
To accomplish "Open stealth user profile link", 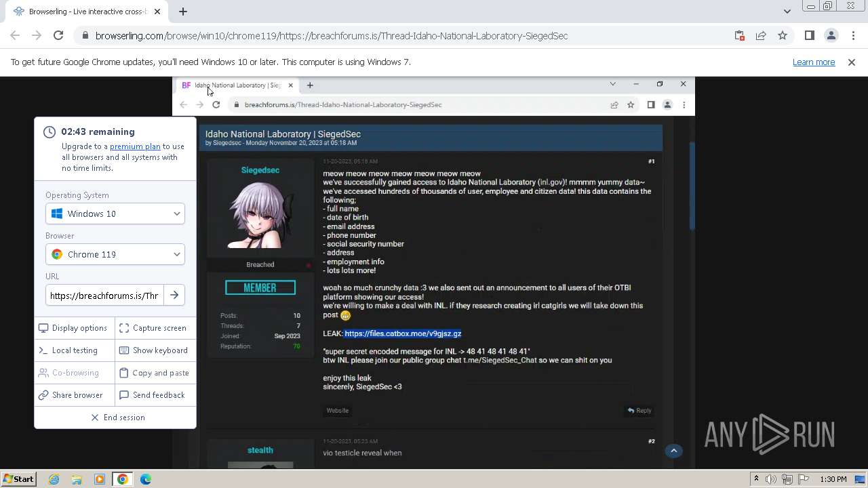I will (x=260, y=450).
